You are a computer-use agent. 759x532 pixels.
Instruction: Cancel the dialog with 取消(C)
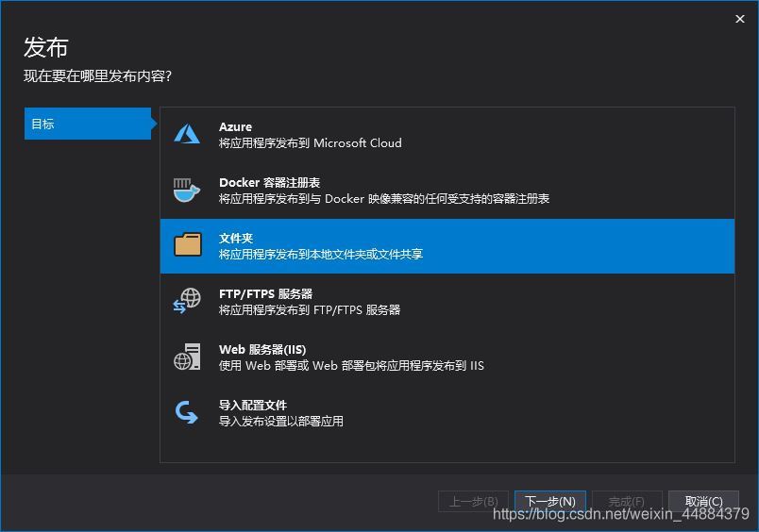coord(704,501)
